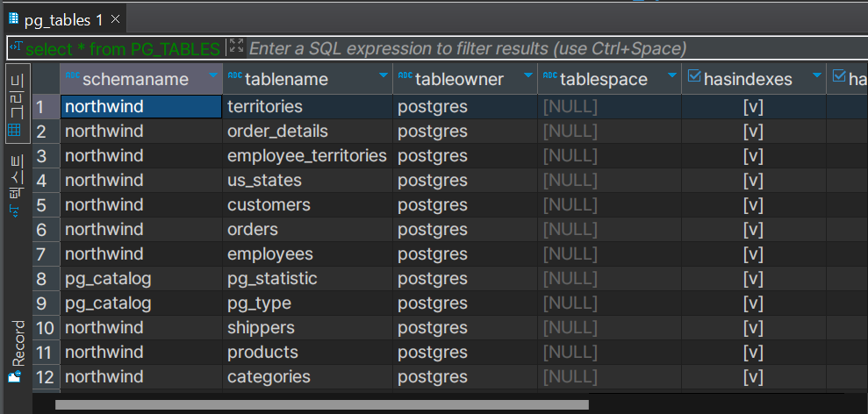This screenshot has width=868, height=414.
Task: Click the table icon on pg_tables tab
Action: [x=13, y=18]
